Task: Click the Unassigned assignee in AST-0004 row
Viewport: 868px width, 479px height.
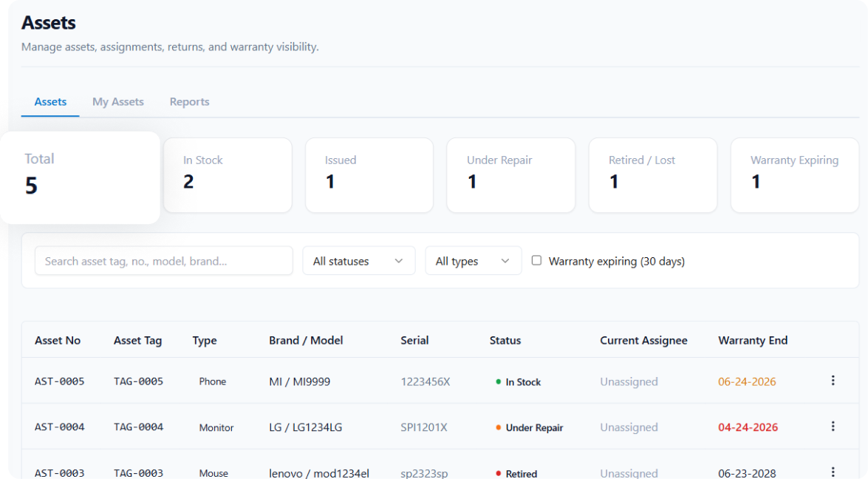Action: (x=629, y=427)
